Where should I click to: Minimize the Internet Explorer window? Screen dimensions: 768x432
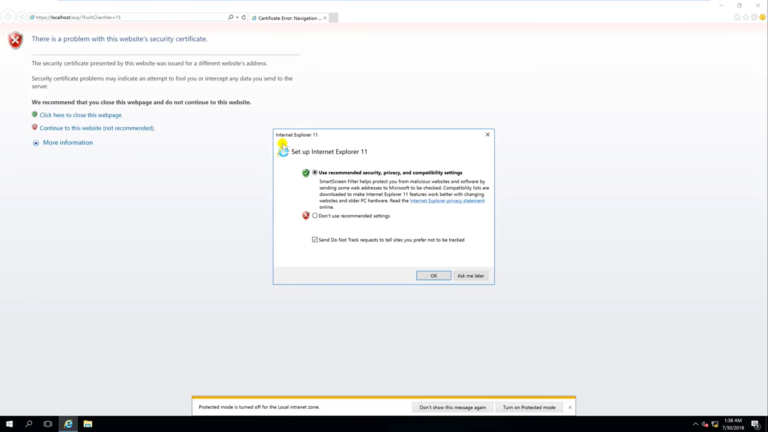click(x=721, y=5)
